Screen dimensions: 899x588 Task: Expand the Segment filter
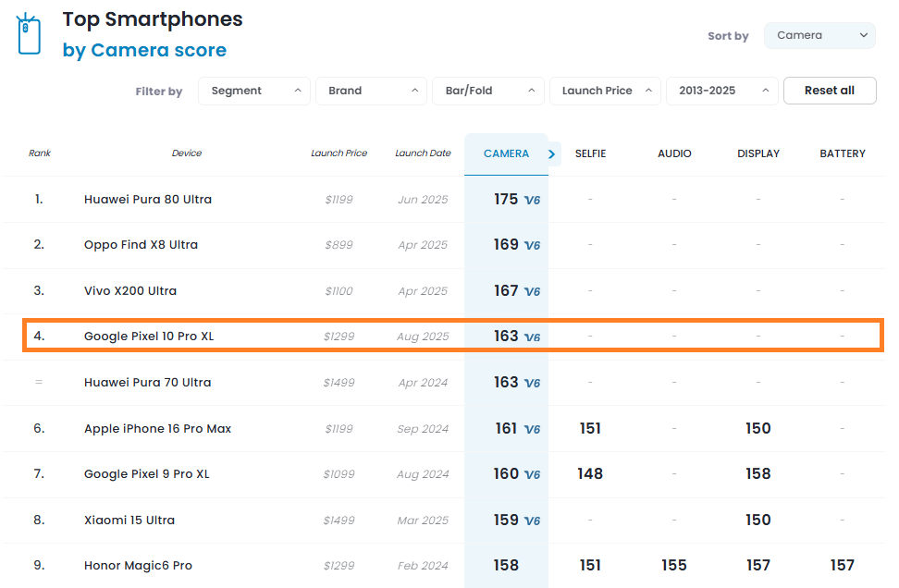point(254,91)
